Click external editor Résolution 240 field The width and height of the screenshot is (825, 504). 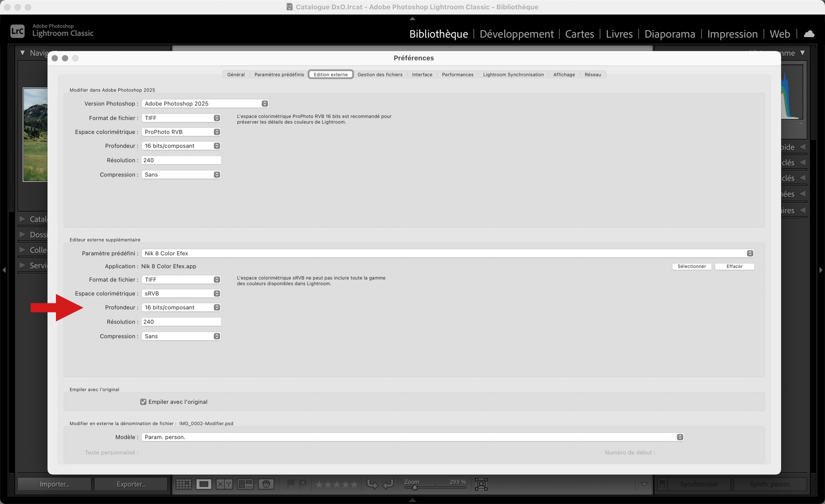[181, 322]
